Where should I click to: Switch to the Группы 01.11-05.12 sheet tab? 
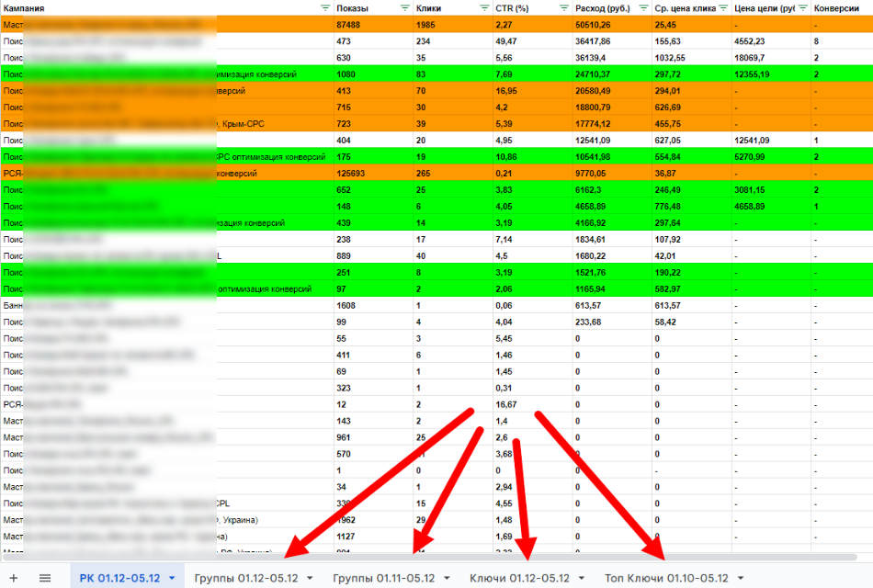point(383,578)
